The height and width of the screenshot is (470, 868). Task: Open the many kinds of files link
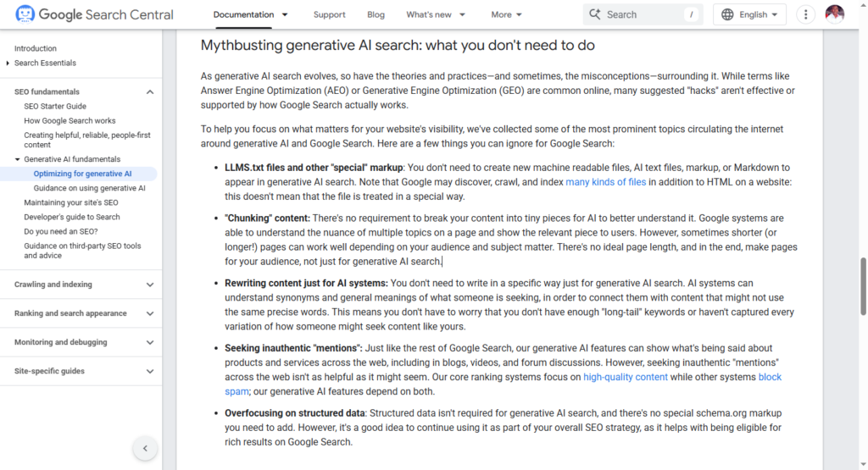pos(605,182)
